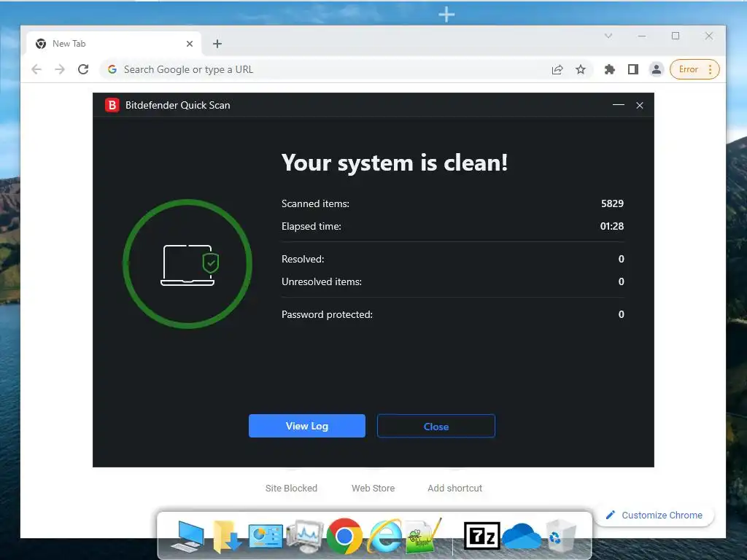Viewport: 747px width, 560px height.
Task: Close Bitdefender dialog with the X icon
Action: click(640, 105)
